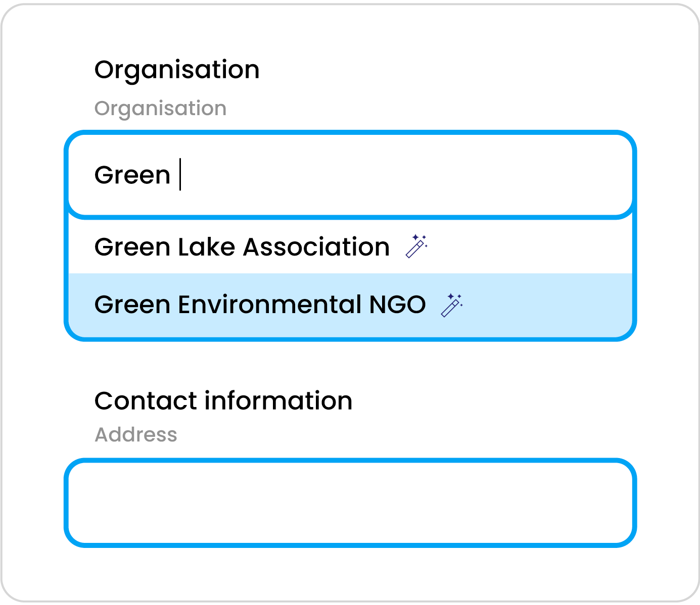Click the word "Association" in the first suggestion
The width and height of the screenshot is (700, 605).
coord(316,247)
